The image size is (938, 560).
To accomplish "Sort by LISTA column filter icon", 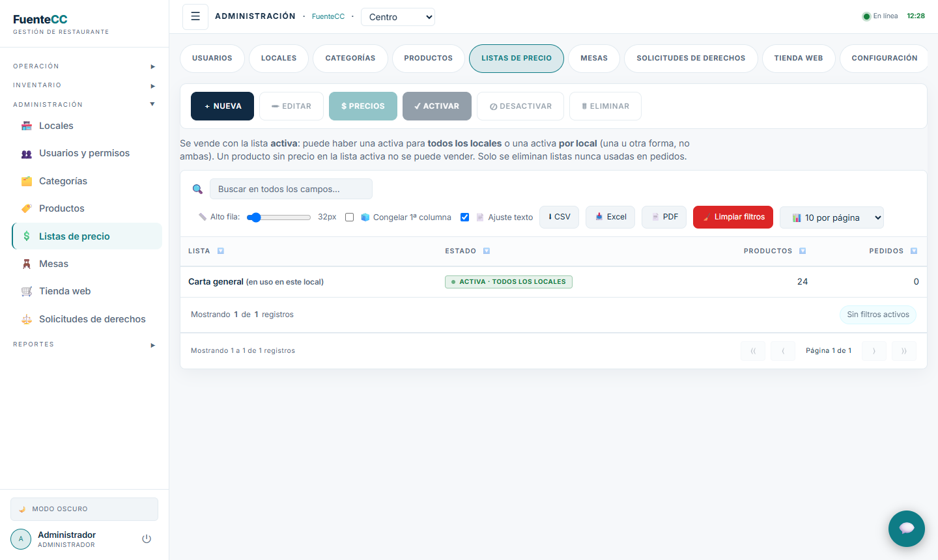I will [x=221, y=251].
